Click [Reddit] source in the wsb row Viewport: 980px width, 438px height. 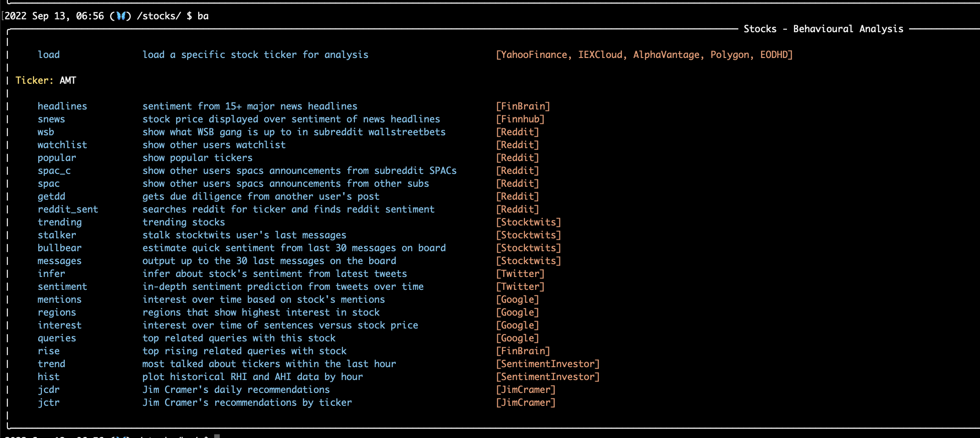click(x=517, y=132)
